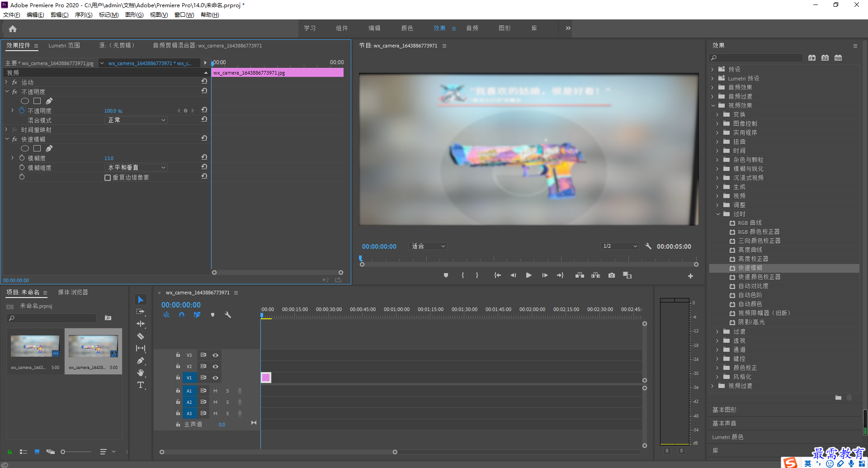Toggle V1 track output eye
868x468 pixels.
click(x=216, y=378)
